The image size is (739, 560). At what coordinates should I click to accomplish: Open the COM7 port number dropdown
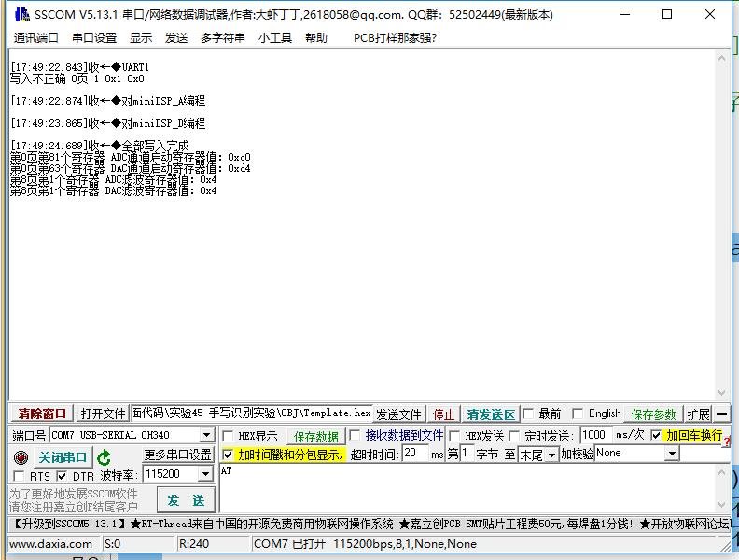click(x=206, y=435)
